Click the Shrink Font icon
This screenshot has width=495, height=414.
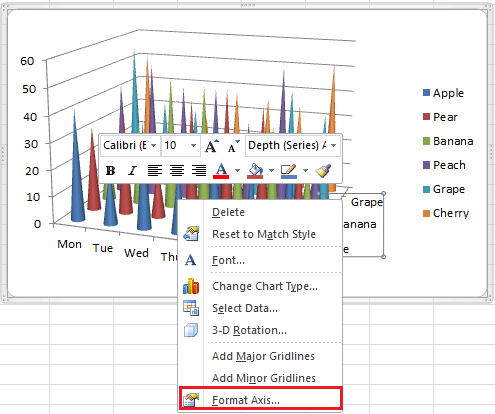tap(233, 146)
